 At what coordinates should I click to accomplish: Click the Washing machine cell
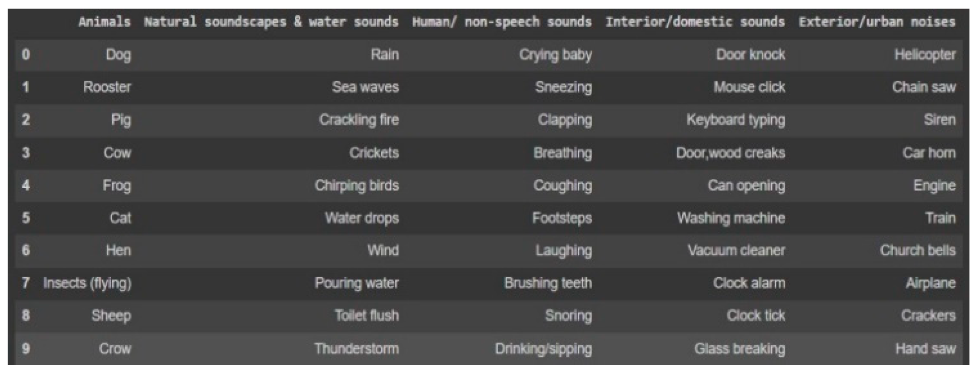[731, 218]
